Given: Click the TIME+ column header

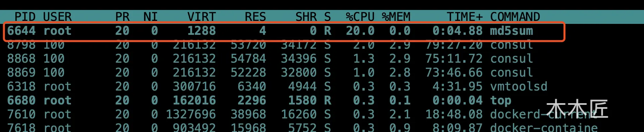Looking at the screenshot, I should click(x=464, y=17).
